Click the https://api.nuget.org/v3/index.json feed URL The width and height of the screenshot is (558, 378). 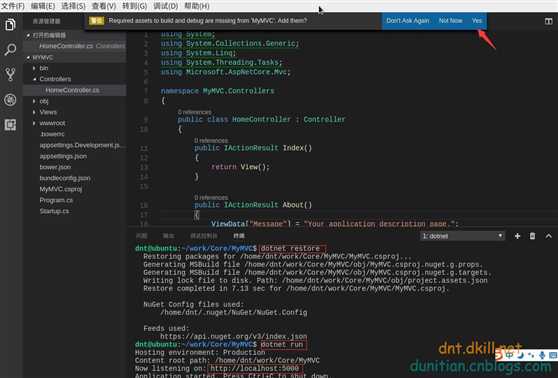(x=233, y=336)
